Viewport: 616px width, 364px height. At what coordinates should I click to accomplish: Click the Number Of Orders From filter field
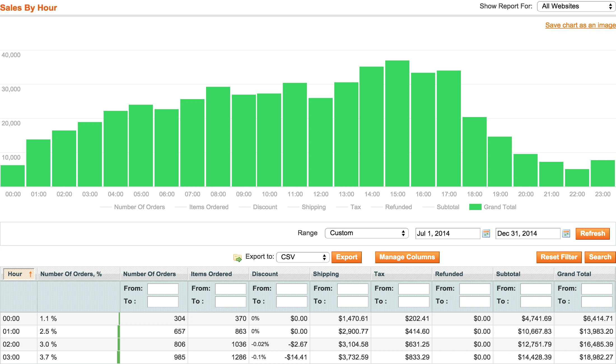click(163, 289)
